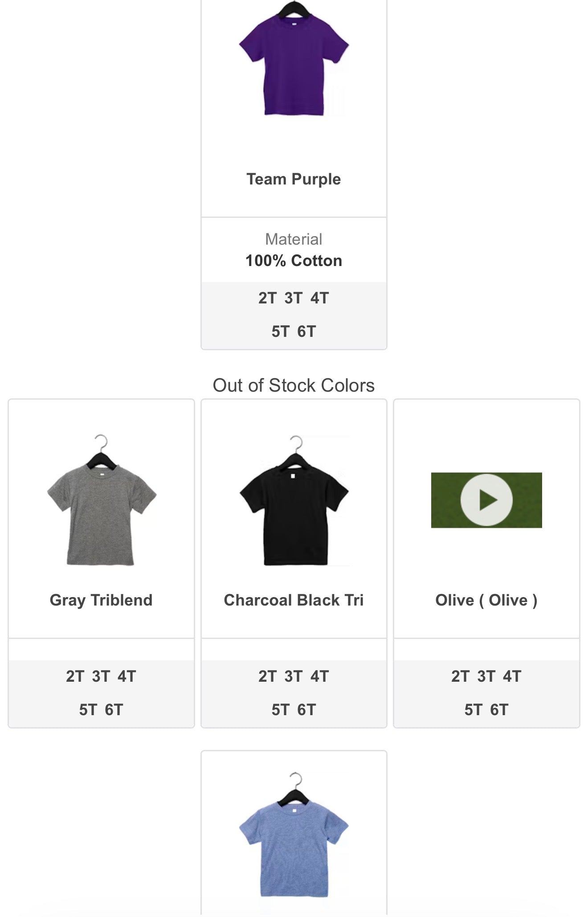Open the Gray Triblend shirt thumbnail
The width and height of the screenshot is (588, 917).
point(101,500)
